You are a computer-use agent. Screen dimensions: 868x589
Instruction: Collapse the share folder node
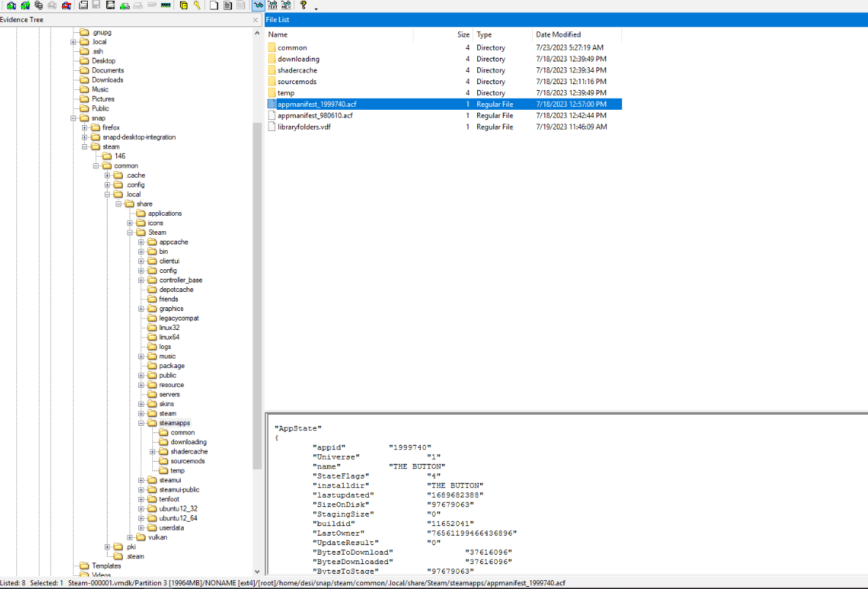[x=119, y=204]
